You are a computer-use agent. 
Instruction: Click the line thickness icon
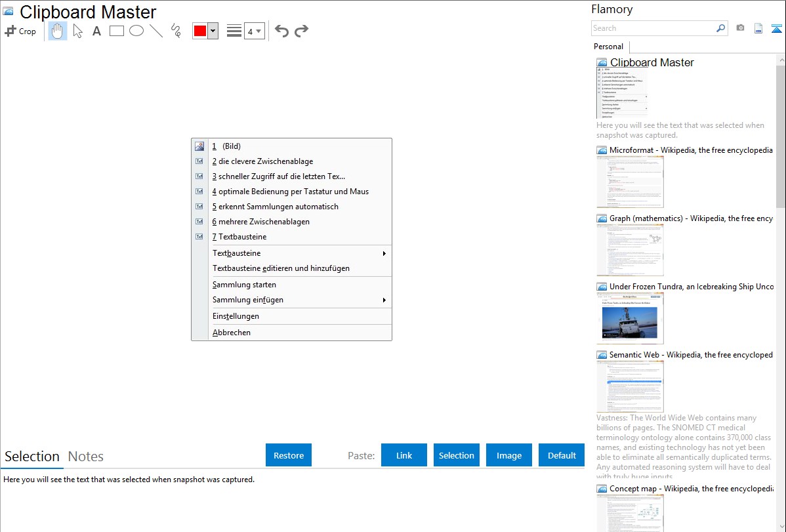(x=234, y=31)
